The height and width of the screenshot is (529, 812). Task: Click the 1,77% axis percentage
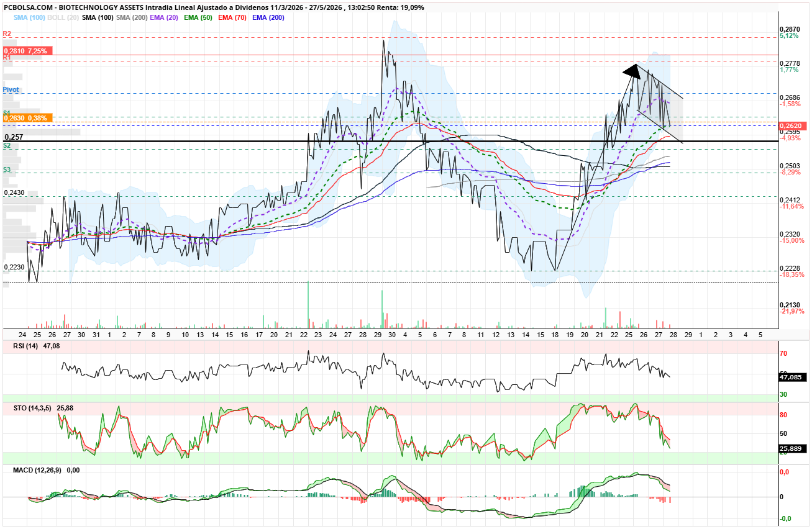tap(789, 70)
